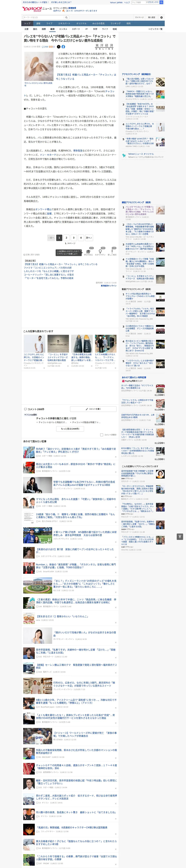The image size is (186, 868).
Task: Open トピックス一覧 link
Action: click(x=155, y=29)
